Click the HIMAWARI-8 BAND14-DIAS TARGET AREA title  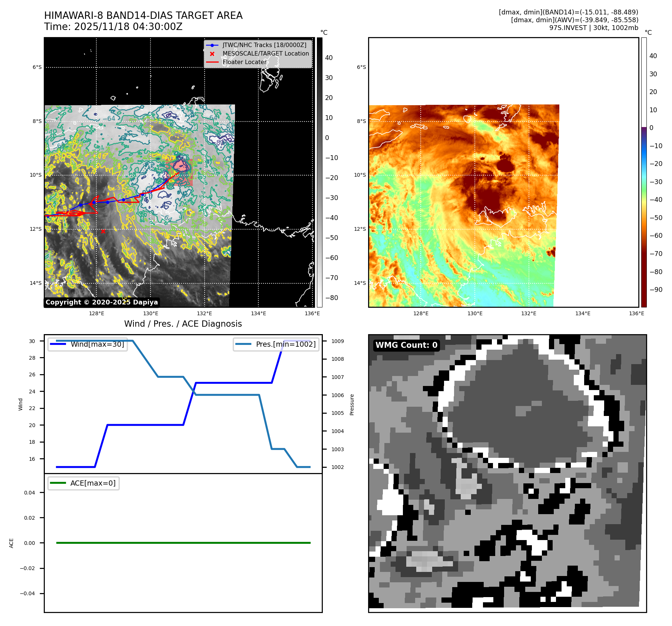(x=143, y=16)
